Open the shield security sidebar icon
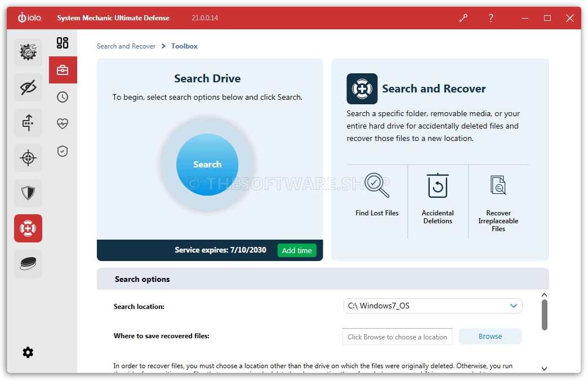588x380 pixels. pos(28,193)
